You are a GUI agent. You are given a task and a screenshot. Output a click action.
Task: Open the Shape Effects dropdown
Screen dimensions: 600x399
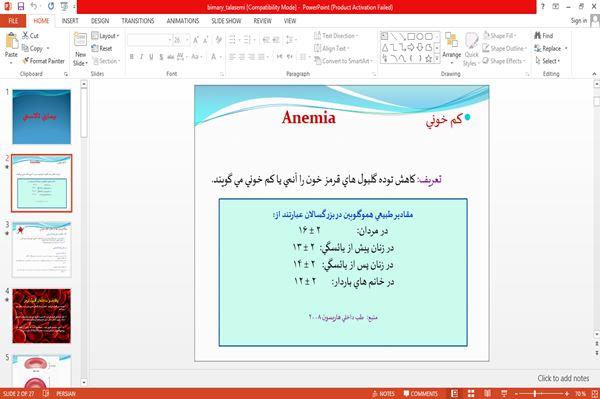tap(504, 61)
